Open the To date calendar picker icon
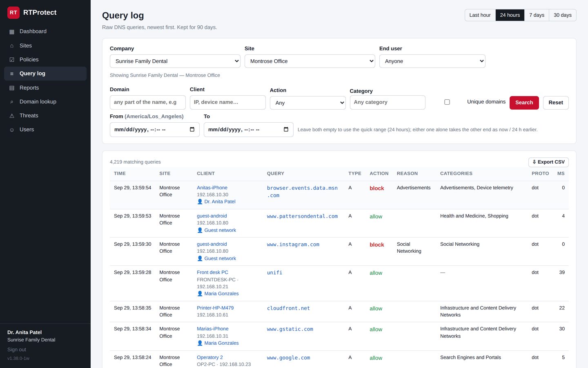Screen dimensions: 588x368 coord(286,130)
